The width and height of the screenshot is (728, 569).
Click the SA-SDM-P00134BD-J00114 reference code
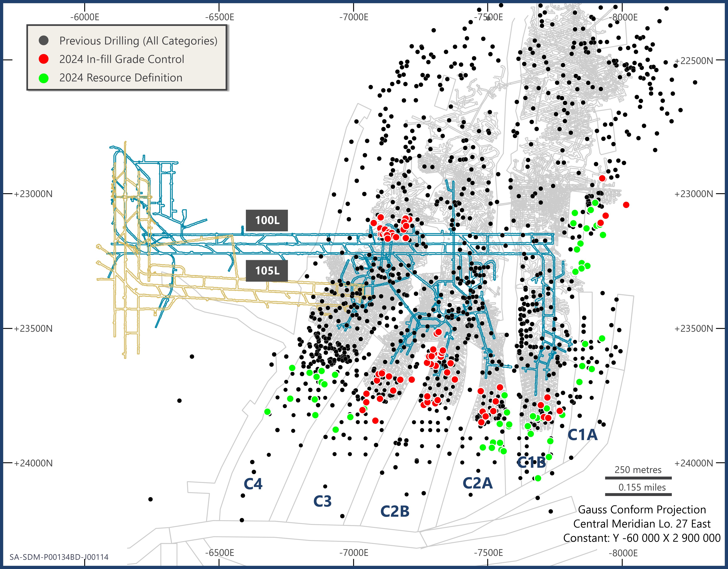(59, 557)
